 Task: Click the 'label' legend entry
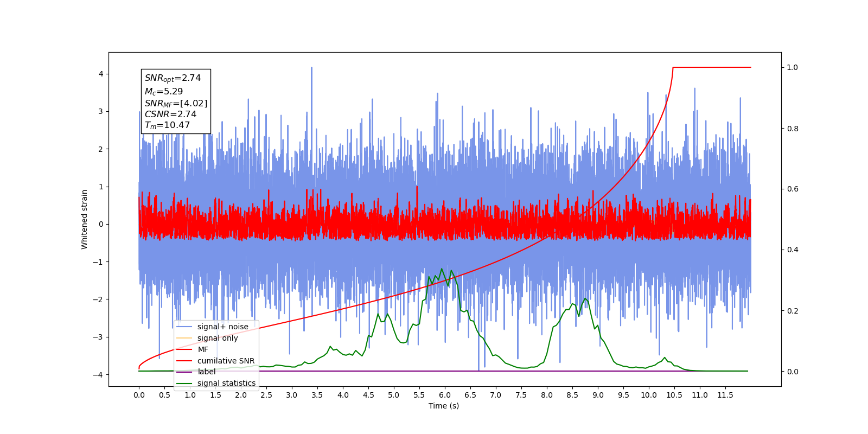pyautogui.click(x=206, y=372)
